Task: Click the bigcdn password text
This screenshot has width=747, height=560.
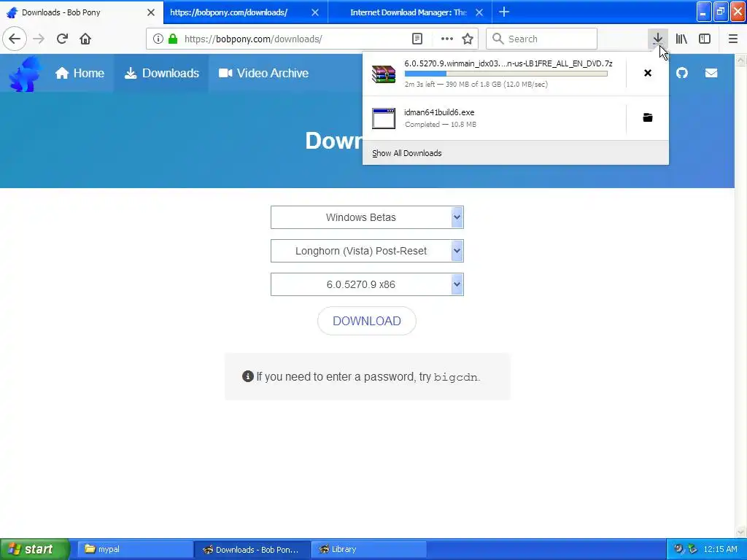Action: point(455,377)
